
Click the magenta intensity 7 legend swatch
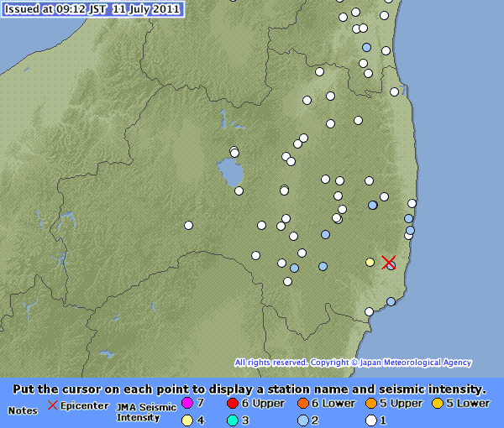tap(187, 404)
